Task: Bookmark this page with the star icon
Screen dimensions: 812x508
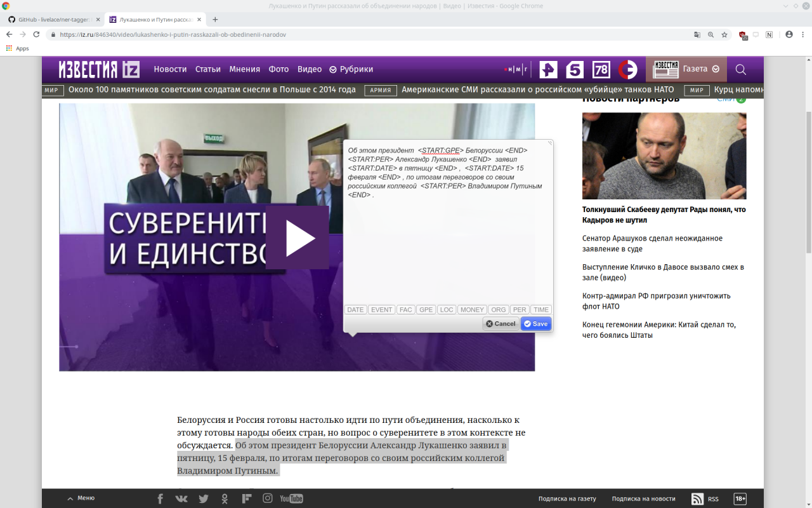Action: point(724,34)
